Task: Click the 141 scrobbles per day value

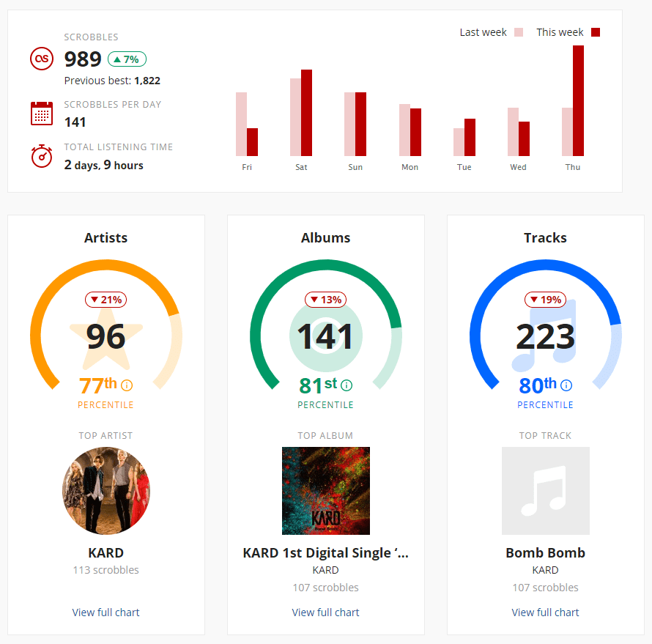Action: 75,122
